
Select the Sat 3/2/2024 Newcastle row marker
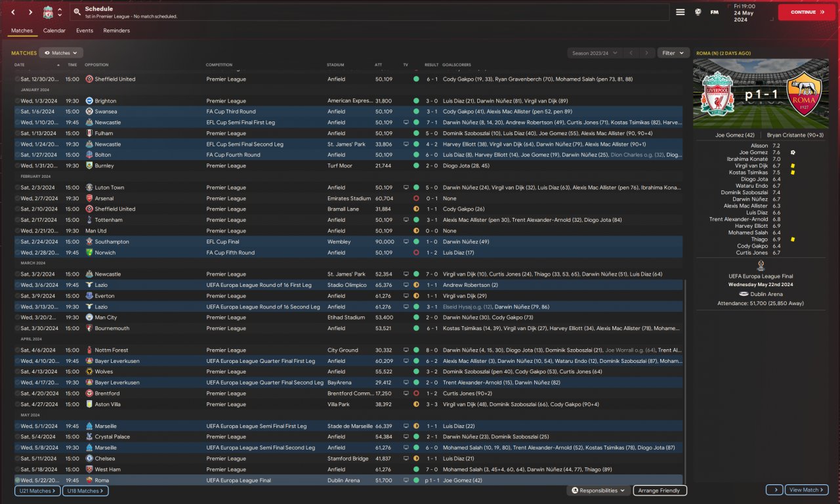coord(18,274)
